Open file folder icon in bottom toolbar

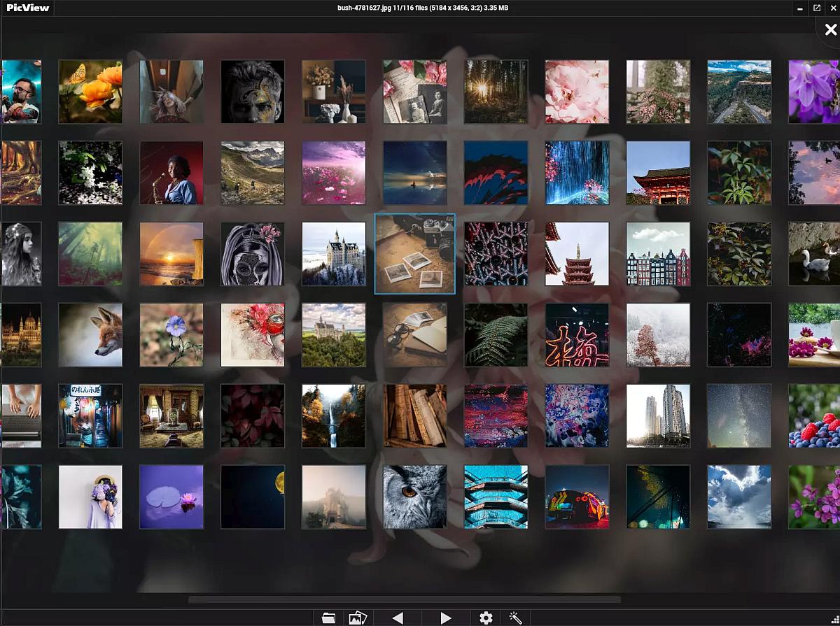click(328, 618)
